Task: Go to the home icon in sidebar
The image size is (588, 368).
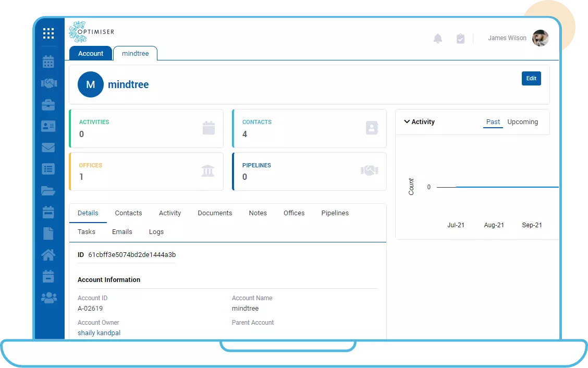Action: click(x=48, y=255)
